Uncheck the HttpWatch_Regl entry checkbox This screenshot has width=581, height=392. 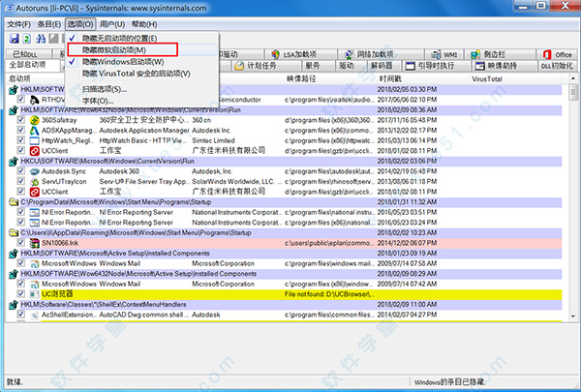click(21, 140)
